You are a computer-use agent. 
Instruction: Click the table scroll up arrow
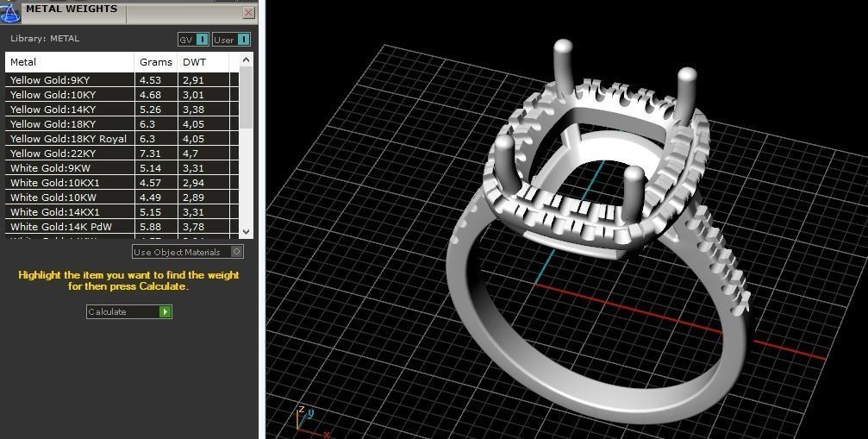[247, 60]
